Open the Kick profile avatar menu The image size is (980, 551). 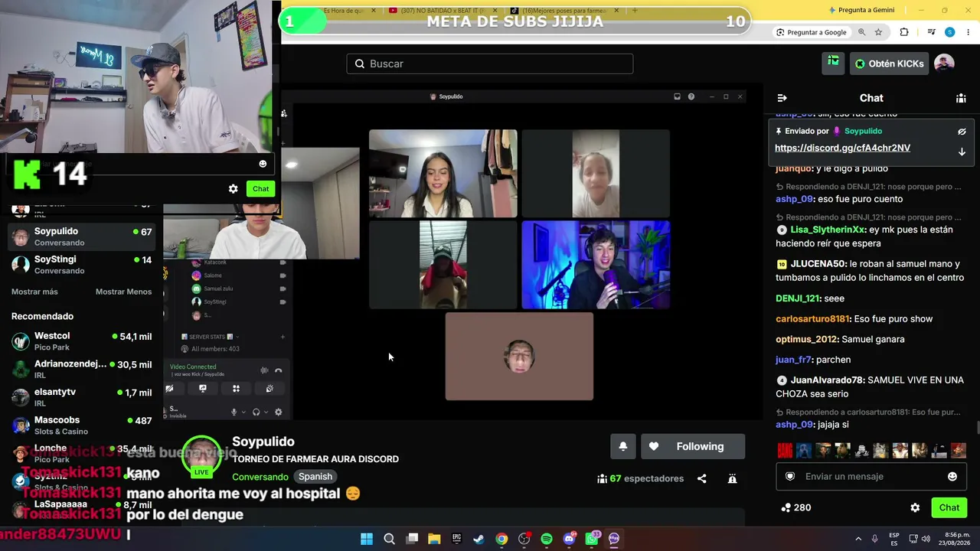pos(944,64)
